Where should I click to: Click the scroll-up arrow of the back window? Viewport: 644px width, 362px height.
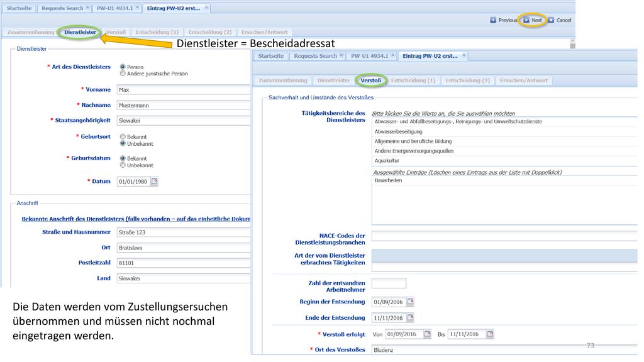coord(572,42)
